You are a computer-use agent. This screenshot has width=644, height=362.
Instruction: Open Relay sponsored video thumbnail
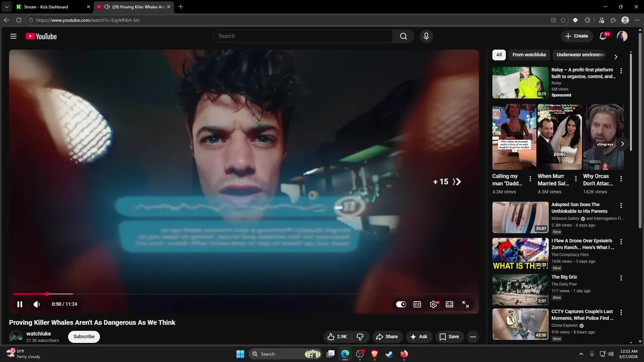coord(520,82)
